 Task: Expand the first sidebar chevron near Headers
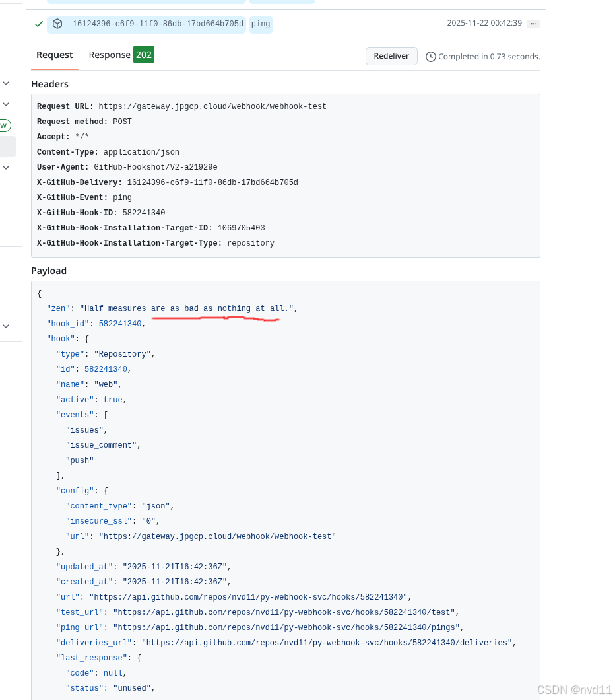pyautogui.click(x=6, y=83)
